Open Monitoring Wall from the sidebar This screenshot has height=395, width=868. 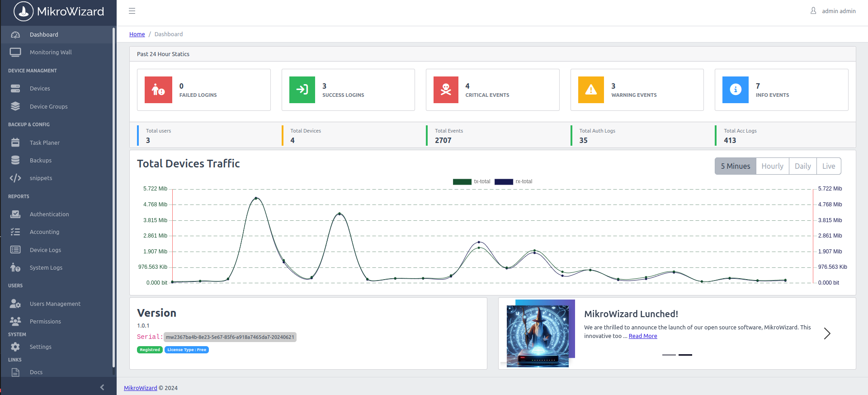(x=51, y=52)
